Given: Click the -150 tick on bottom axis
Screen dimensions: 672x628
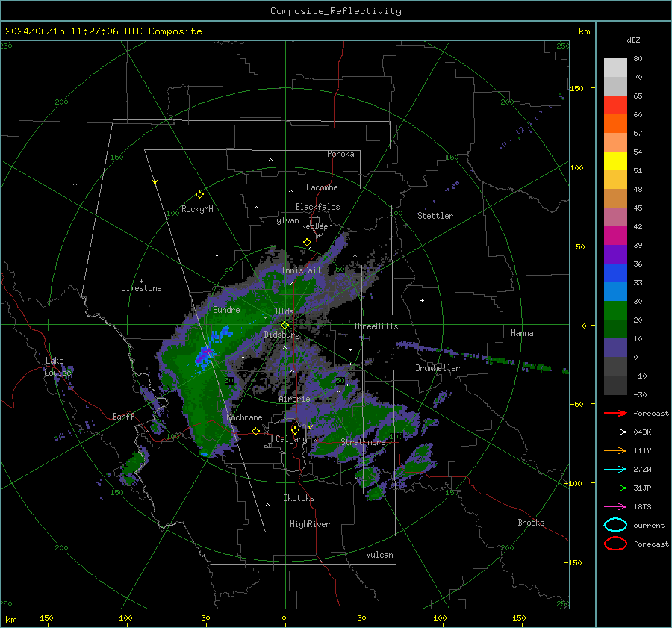Looking at the screenshot, I should tap(44, 618).
